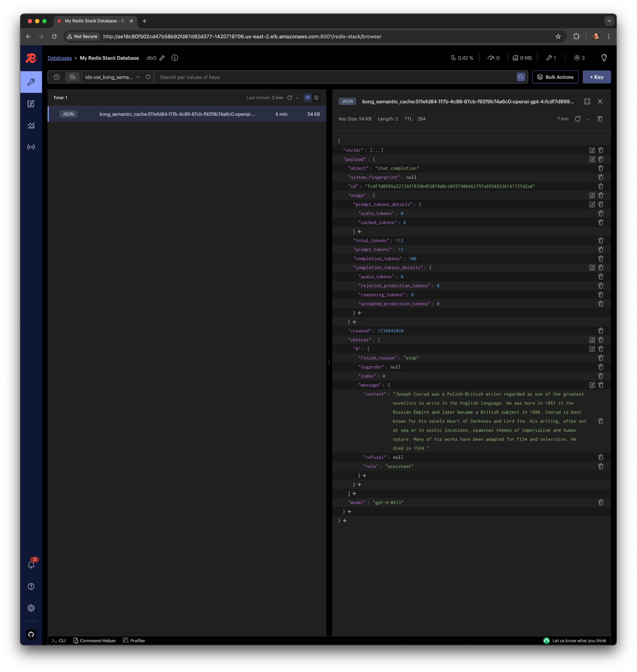Switch to tree view of keys
The image size is (637, 672).
point(317,98)
